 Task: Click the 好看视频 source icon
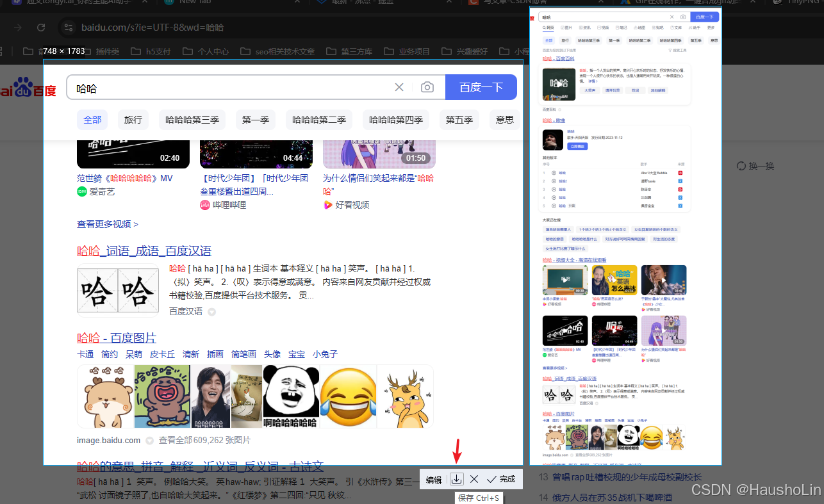[x=327, y=205]
